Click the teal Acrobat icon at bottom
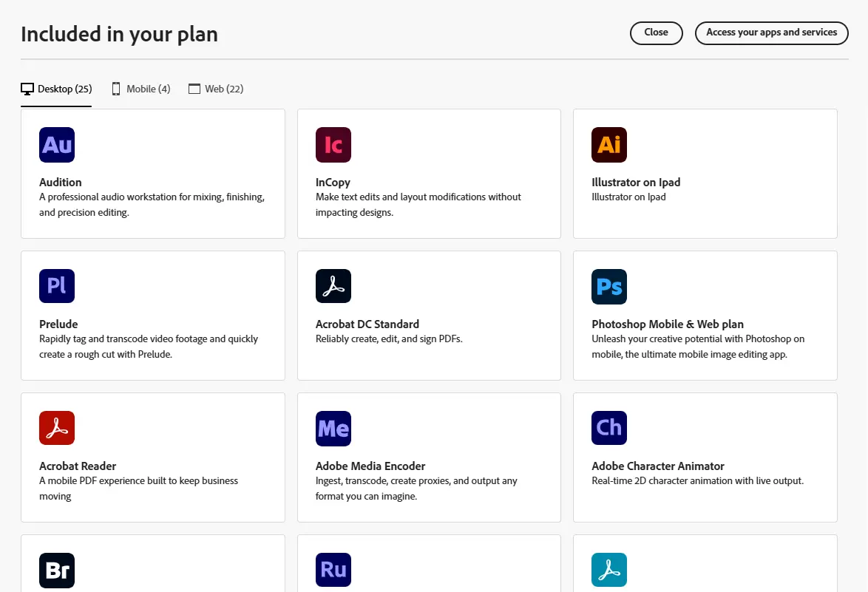 (609, 569)
